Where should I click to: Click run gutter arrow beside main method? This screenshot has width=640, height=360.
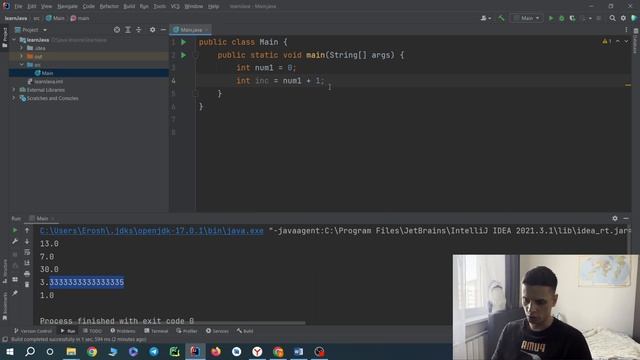click(184, 55)
